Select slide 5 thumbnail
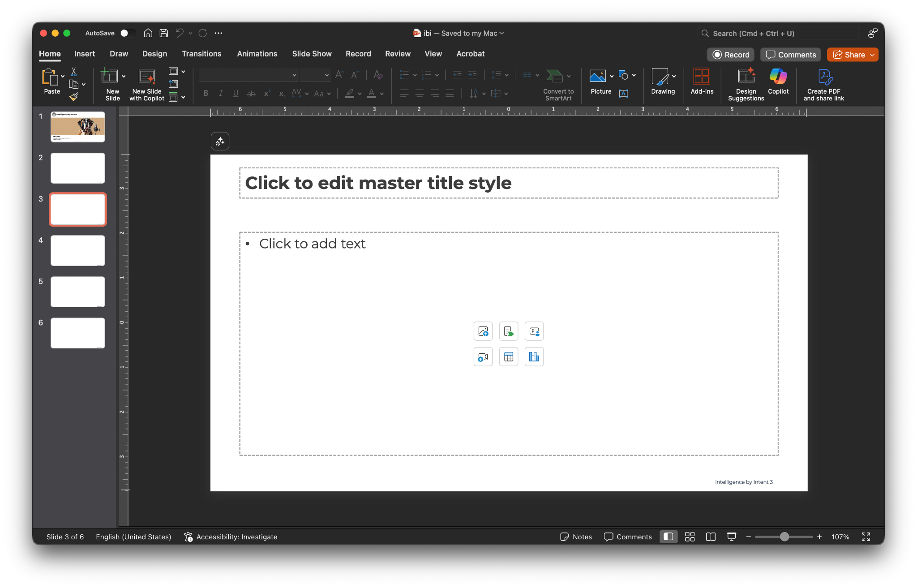This screenshot has height=588, width=917. click(78, 292)
